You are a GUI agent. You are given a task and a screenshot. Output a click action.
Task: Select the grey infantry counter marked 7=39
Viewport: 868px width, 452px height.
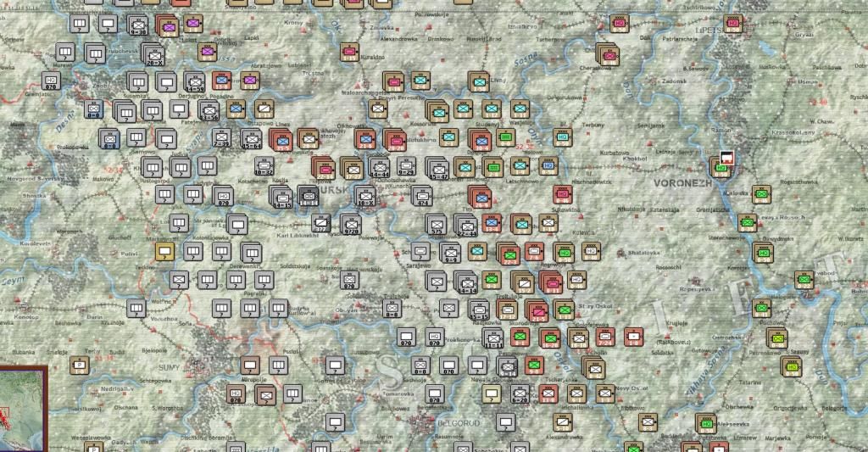click(222, 137)
